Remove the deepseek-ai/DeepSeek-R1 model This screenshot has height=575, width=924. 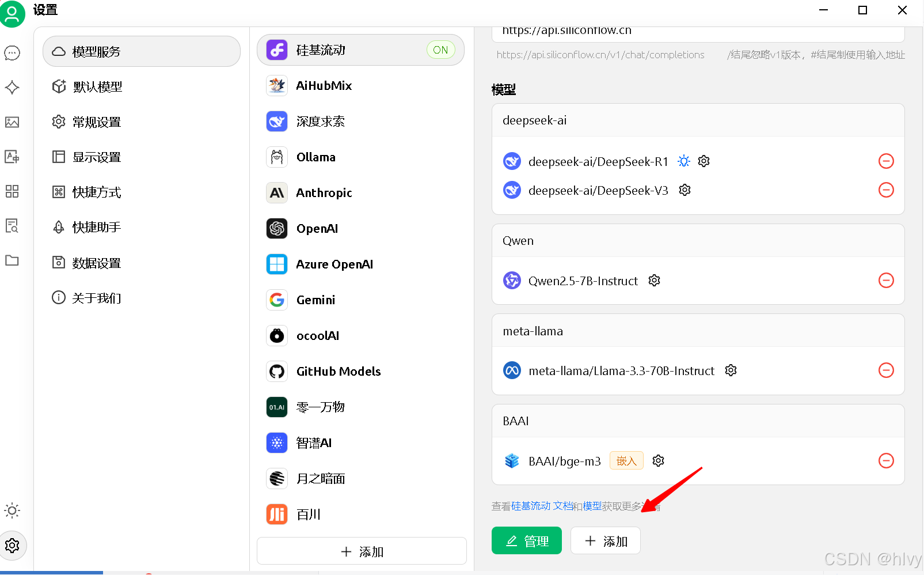tap(886, 161)
